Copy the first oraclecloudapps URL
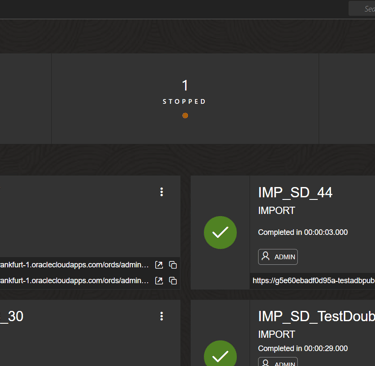 click(173, 265)
